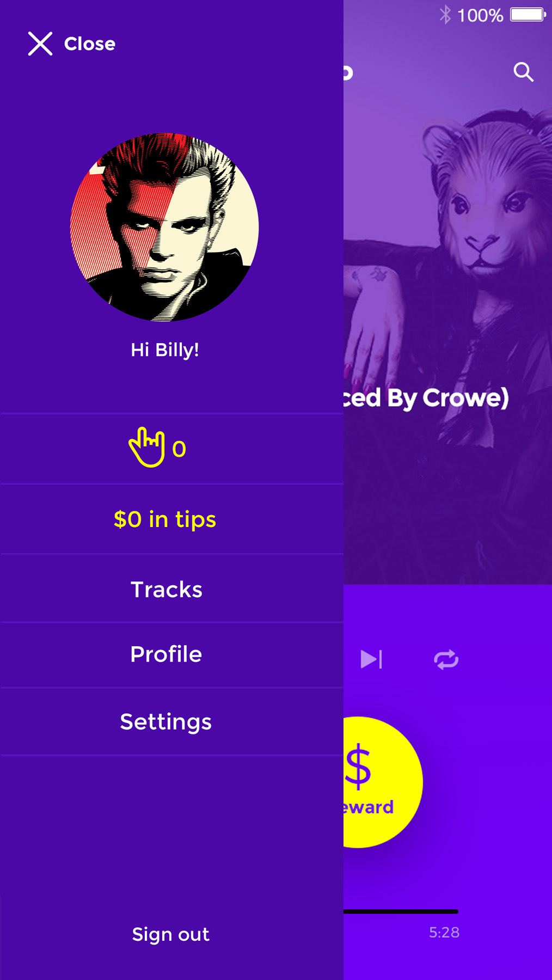Seek on the track progress bar
The width and height of the screenshot is (552, 980).
(401, 911)
